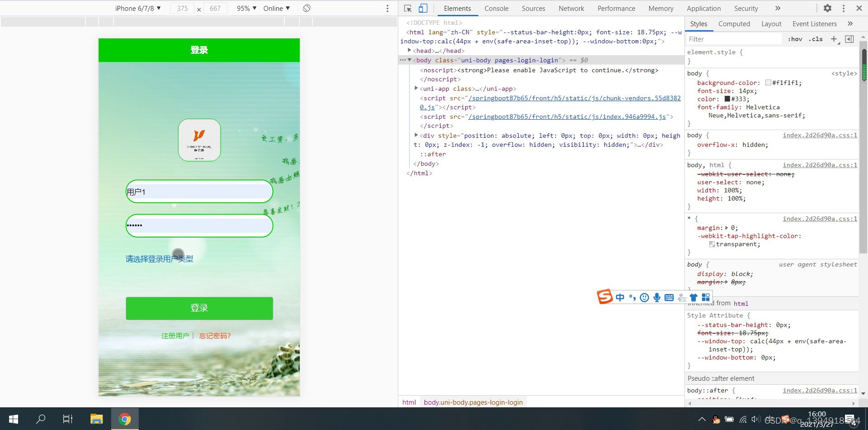Expand margin shorthand in * rule
The width and height of the screenshot is (868, 430).
coord(726,228)
